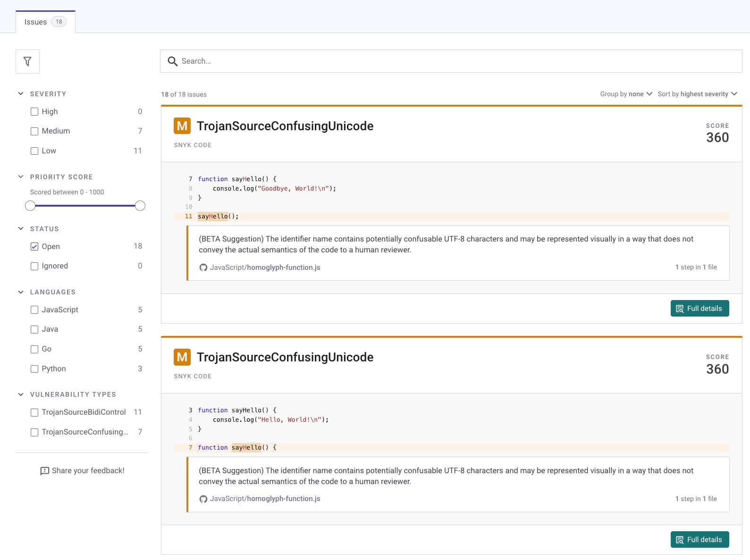Click the left priority score slider handle

click(30, 206)
